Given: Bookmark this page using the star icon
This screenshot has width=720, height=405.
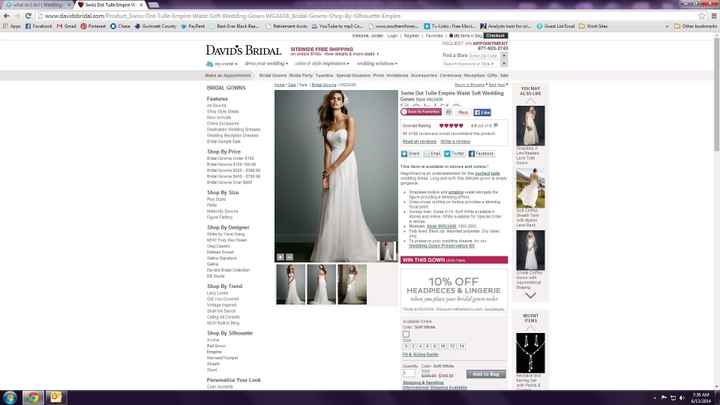Looking at the screenshot, I should point(702,16).
